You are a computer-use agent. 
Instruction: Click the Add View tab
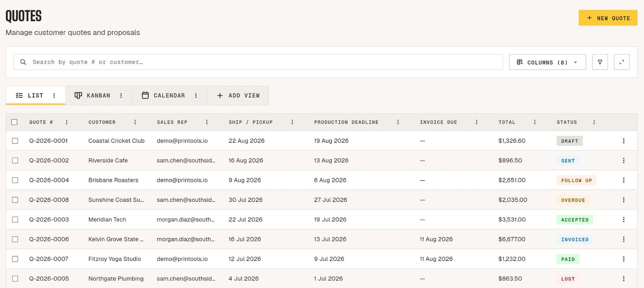(x=238, y=96)
